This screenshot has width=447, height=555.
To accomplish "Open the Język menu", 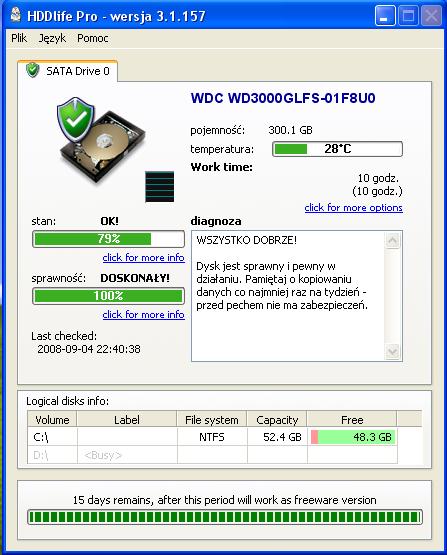I will (x=52, y=38).
